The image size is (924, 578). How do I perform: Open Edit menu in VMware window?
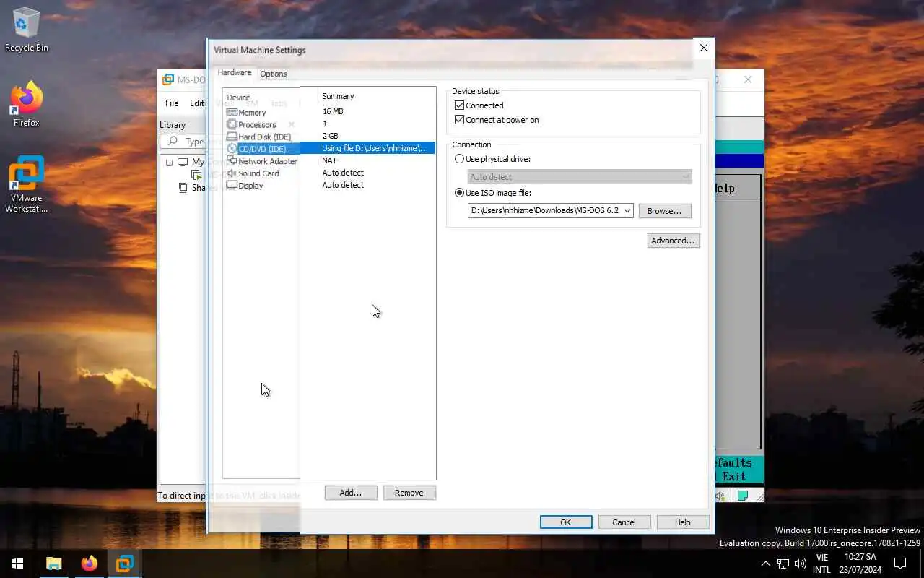point(197,103)
